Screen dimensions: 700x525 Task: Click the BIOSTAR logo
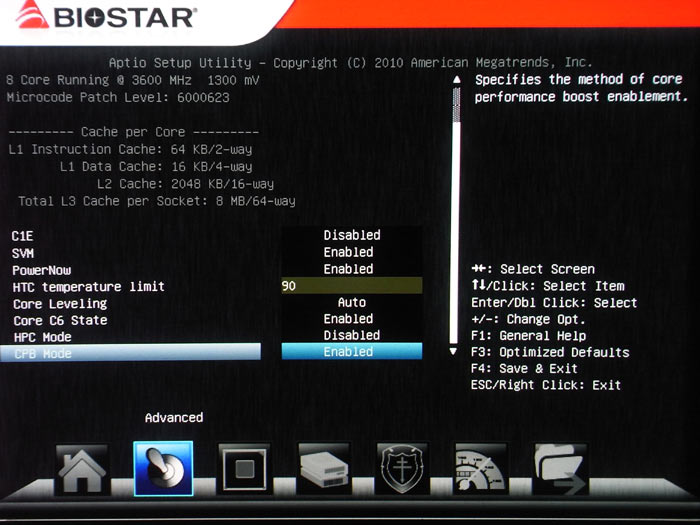pyautogui.click(x=105, y=16)
